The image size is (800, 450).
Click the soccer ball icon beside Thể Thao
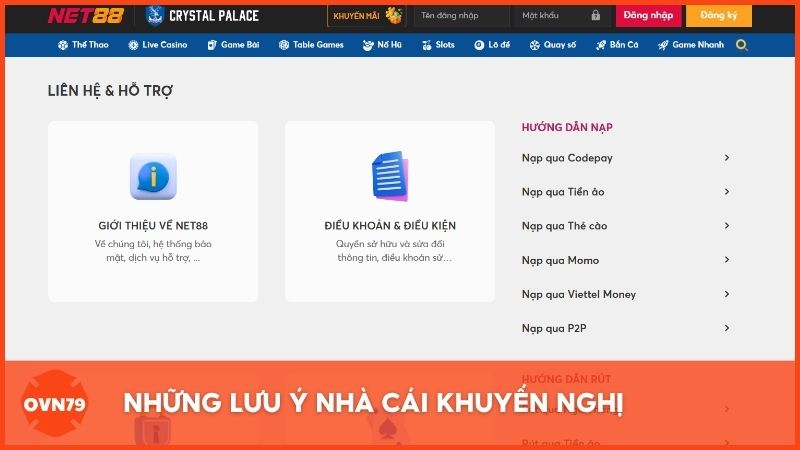[x=63, y=45]
